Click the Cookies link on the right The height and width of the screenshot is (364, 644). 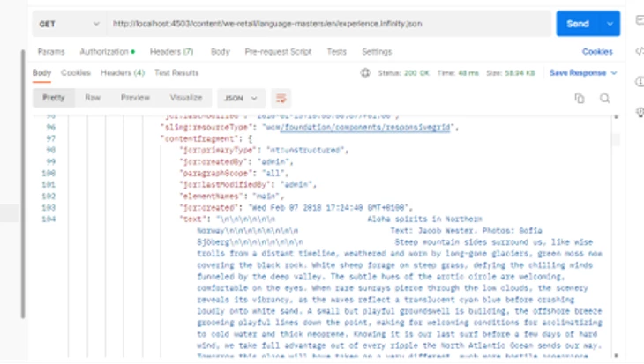click(597, 52)
